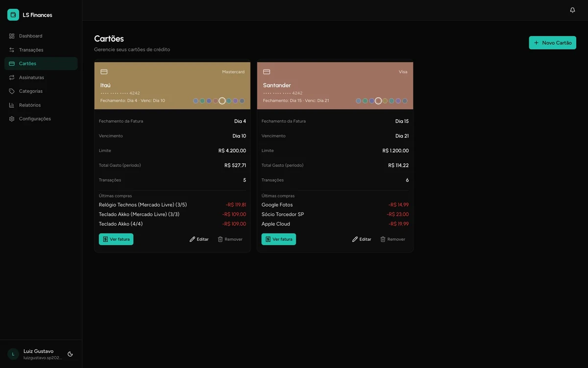Click the pencil icon on Santander card
The width and height of the screenshot is (588, 368).
coord(355,239)
